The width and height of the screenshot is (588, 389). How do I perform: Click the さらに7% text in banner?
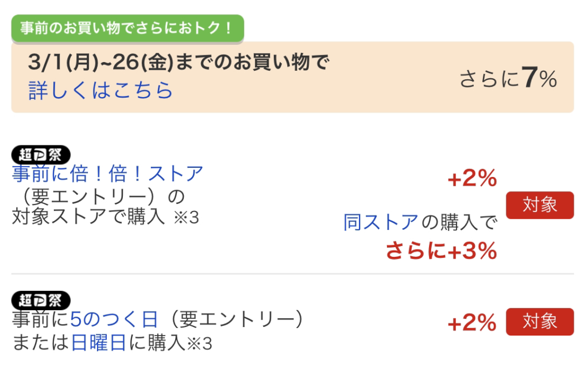tap(508, 78)
